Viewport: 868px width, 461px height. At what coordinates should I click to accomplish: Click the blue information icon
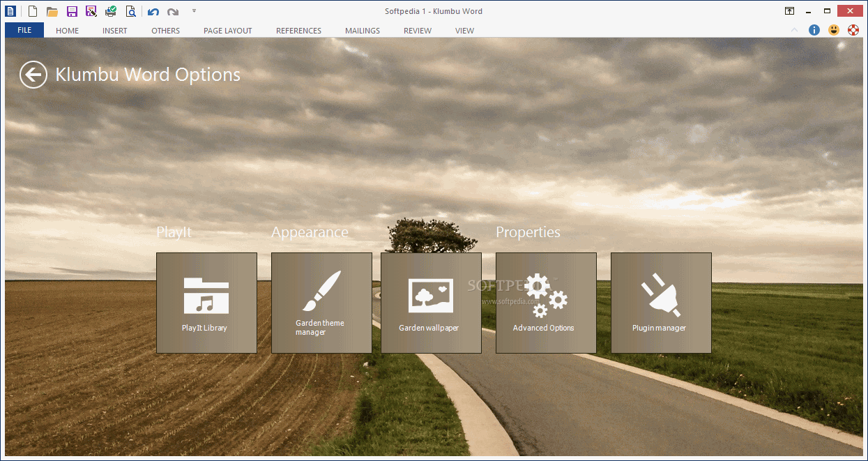click(814, 30)
